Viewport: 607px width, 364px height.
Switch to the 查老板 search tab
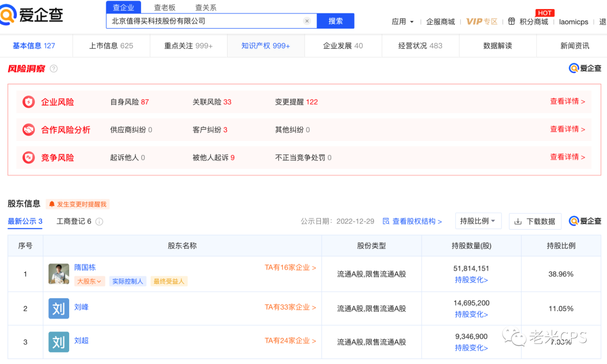[x=165, y=7]
